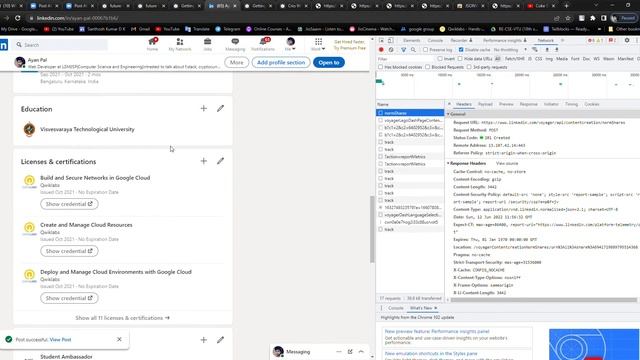Click the network timeline overview
The image size is (640, 360).
[x=508, y=85]
